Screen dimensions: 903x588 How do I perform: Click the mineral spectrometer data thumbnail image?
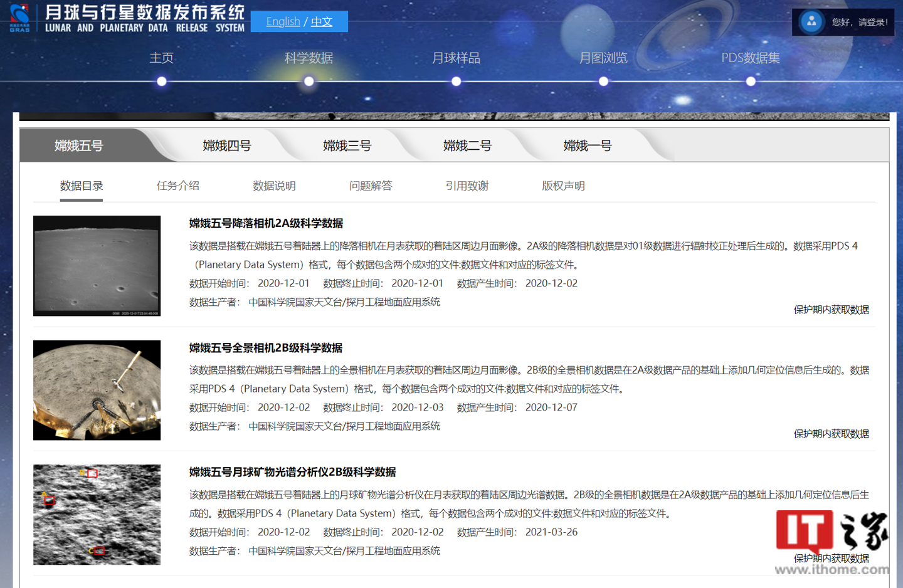pyautogui.click(x=97, y=514)
